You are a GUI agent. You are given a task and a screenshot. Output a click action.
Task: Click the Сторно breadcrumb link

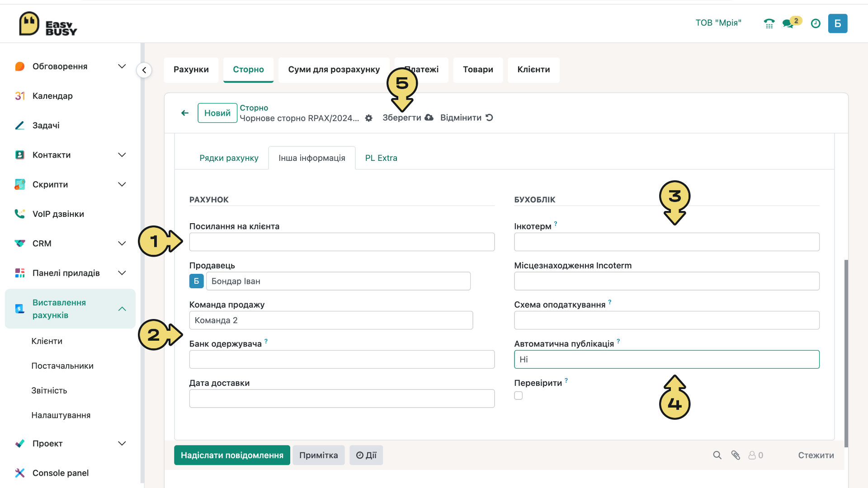click(254, 108)
